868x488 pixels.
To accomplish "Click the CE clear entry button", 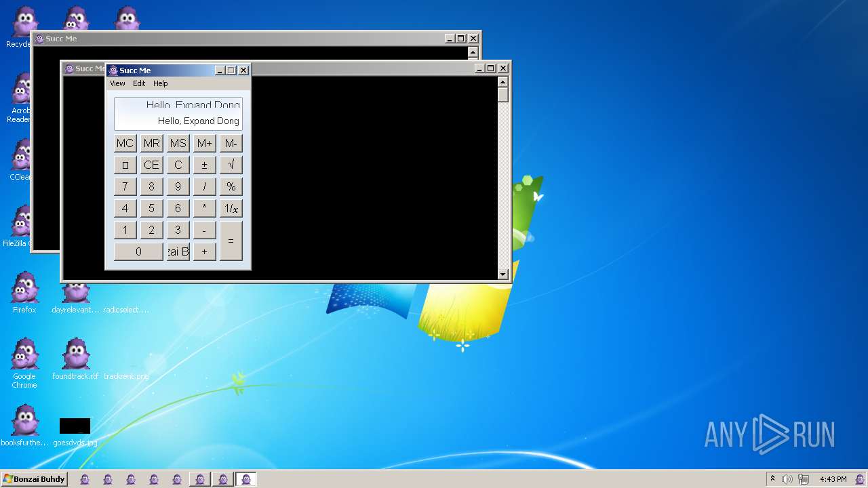I will pos(151,165).
